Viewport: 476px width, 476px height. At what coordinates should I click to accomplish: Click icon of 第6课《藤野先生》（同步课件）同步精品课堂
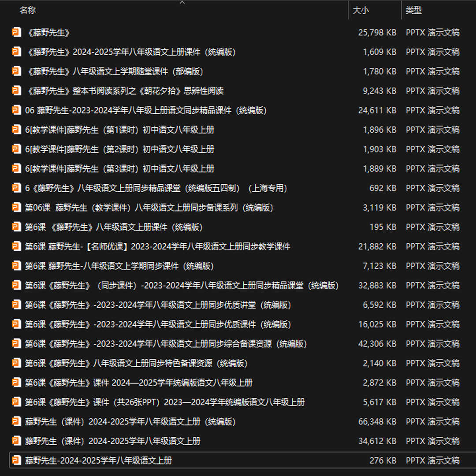tap(16, 285)
